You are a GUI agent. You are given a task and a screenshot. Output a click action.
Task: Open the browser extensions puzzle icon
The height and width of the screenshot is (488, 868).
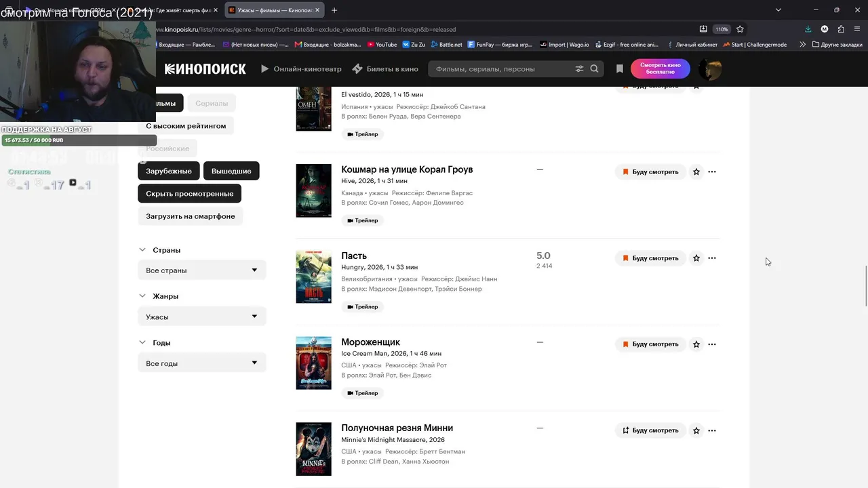click(x=841, y=29)
